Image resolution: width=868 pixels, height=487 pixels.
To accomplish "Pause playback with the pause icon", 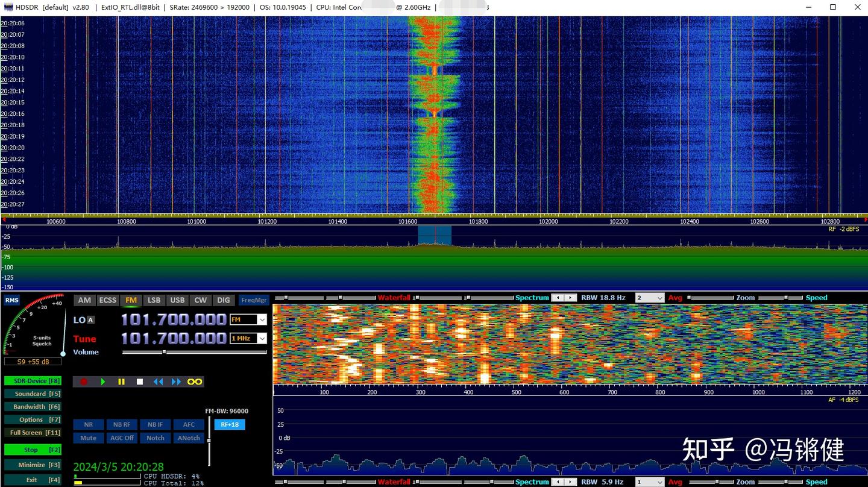I will tap(121, 381).
